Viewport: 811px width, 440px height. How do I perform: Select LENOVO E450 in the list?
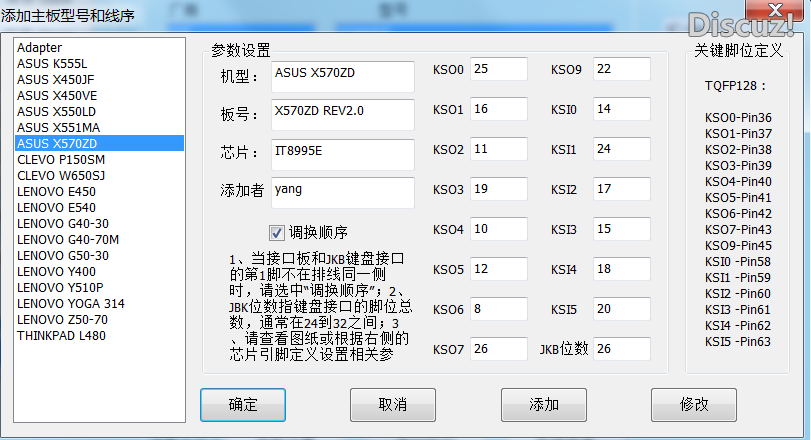pos(99,192)
